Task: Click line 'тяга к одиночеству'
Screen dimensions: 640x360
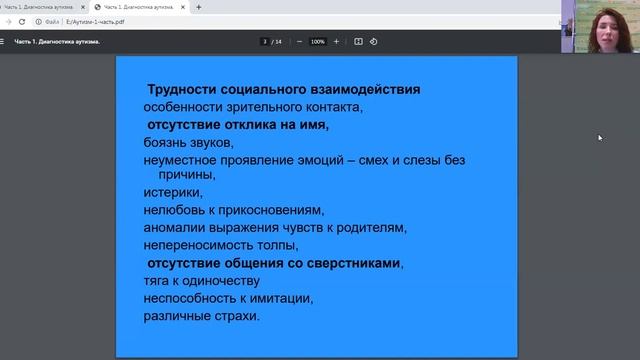Action: click(202, 280)
